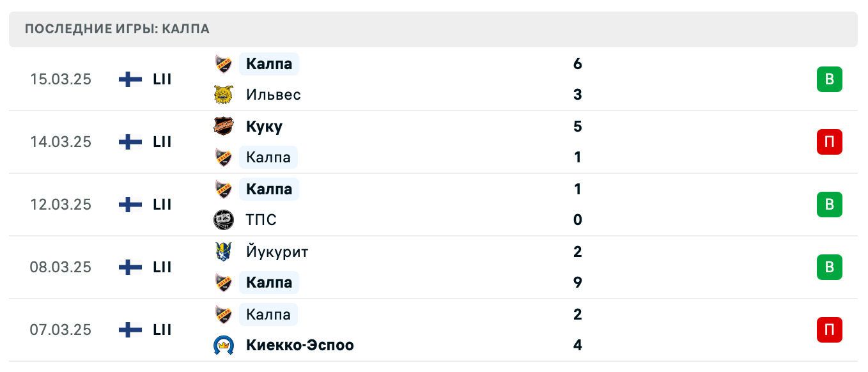
Task: Toggle the В result marker of the ТПС game
Action: [x=829, y=205]
